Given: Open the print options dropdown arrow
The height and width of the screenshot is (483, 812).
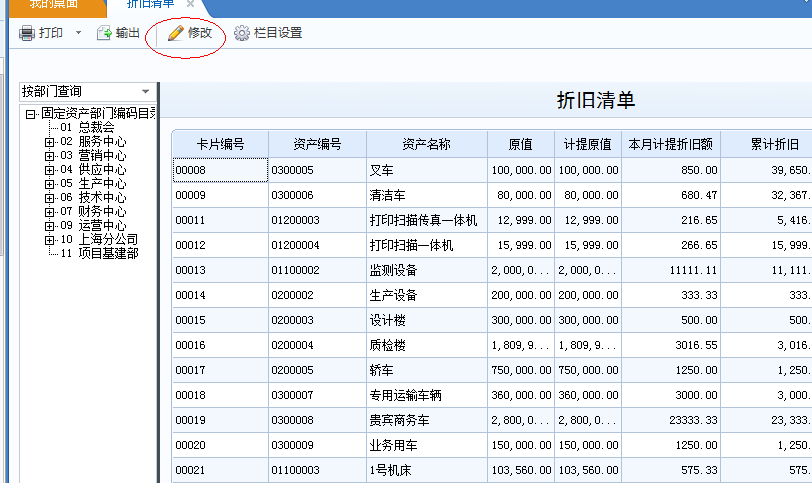Looking at the screenshot, I should pyautogui.click(x=78, y=33).
